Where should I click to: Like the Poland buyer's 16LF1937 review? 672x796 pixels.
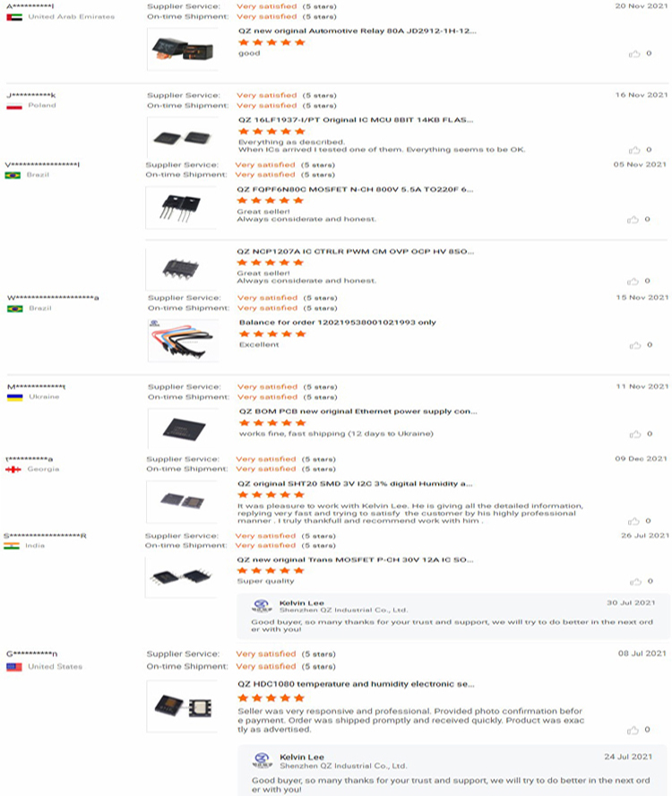(x=634, y=150)
